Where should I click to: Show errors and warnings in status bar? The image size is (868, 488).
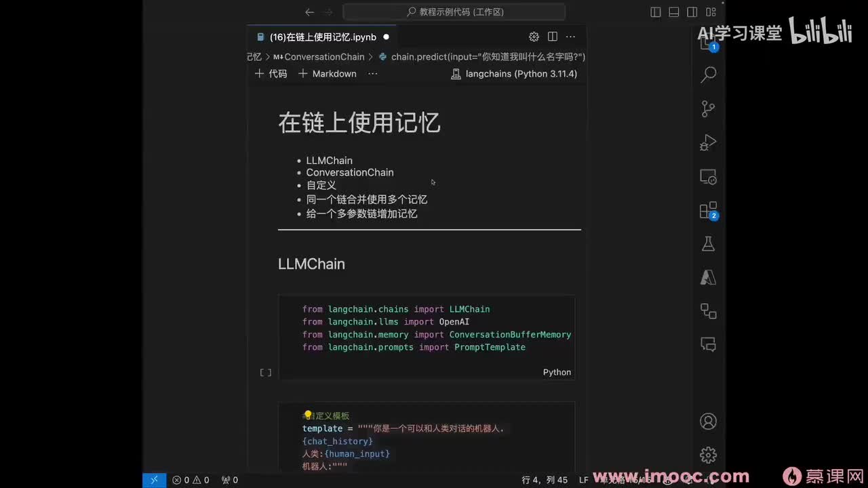pyautogui.click(x=191, y=480)
